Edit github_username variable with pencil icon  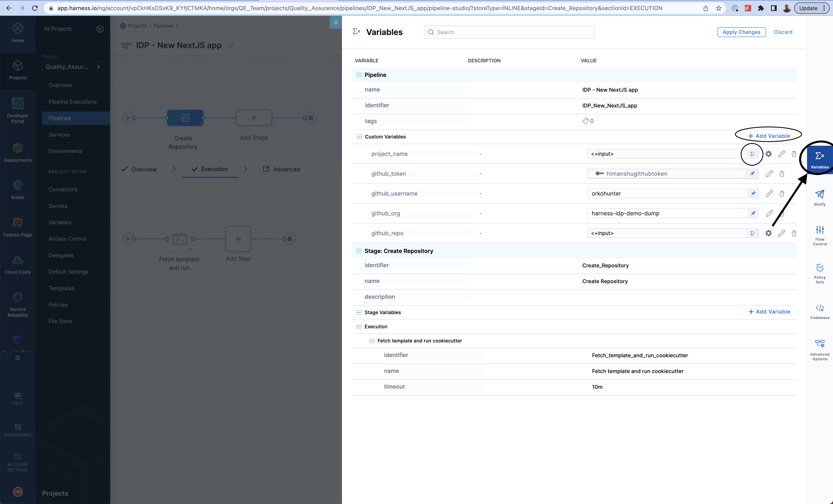(x=769, y=194)
